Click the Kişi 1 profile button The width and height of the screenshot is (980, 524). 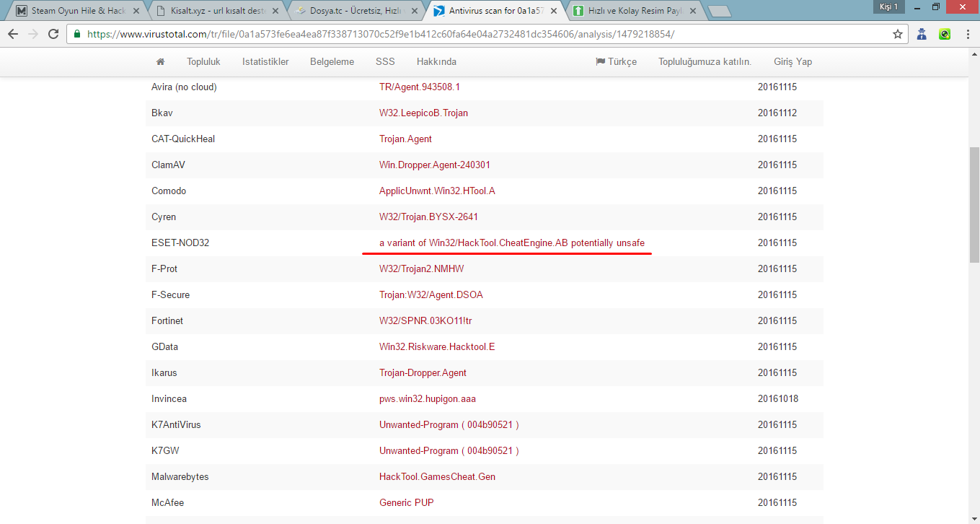888,6
